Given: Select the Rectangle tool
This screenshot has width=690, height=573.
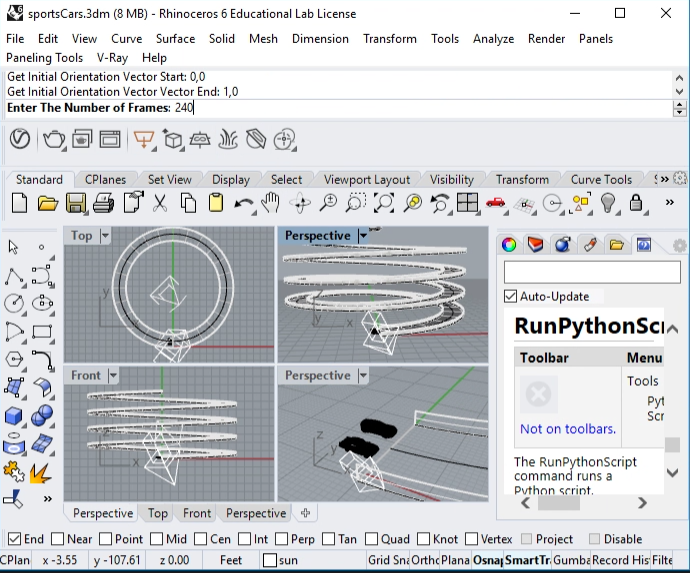Looking at the screenshot, I should 42,331.
